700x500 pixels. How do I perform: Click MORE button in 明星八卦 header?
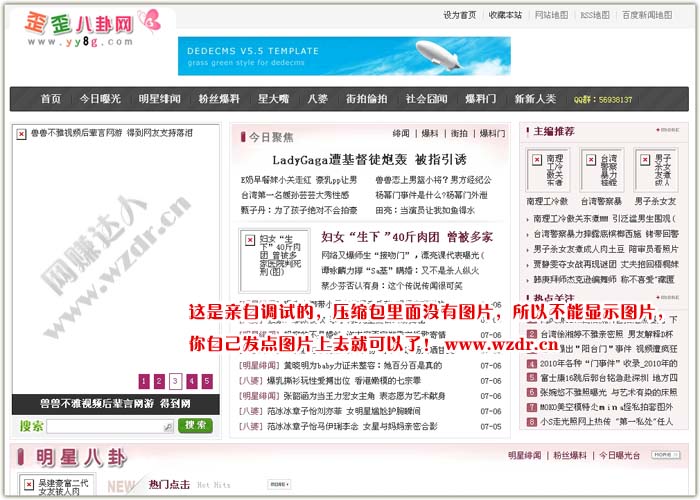point(665,455)
